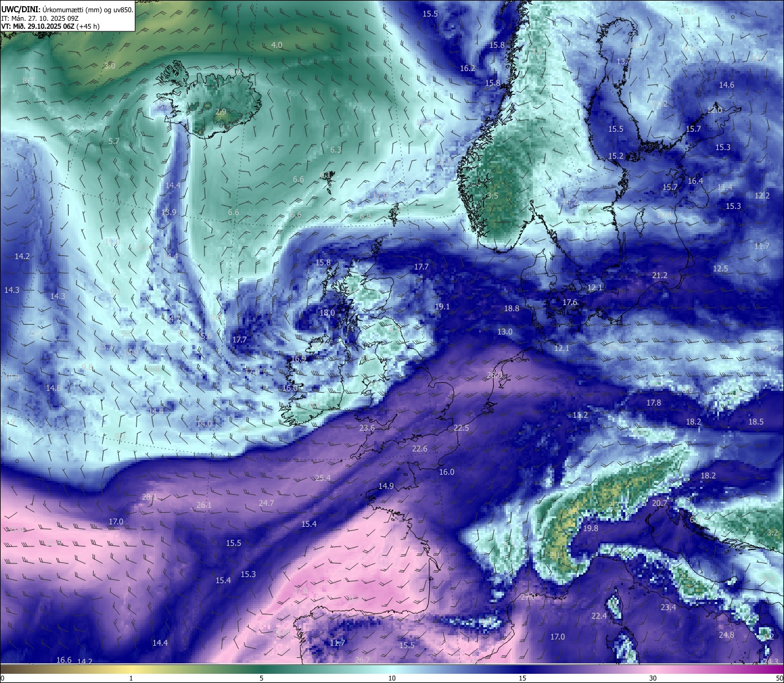Click the '23.4' value over Italy

(668, 608)
